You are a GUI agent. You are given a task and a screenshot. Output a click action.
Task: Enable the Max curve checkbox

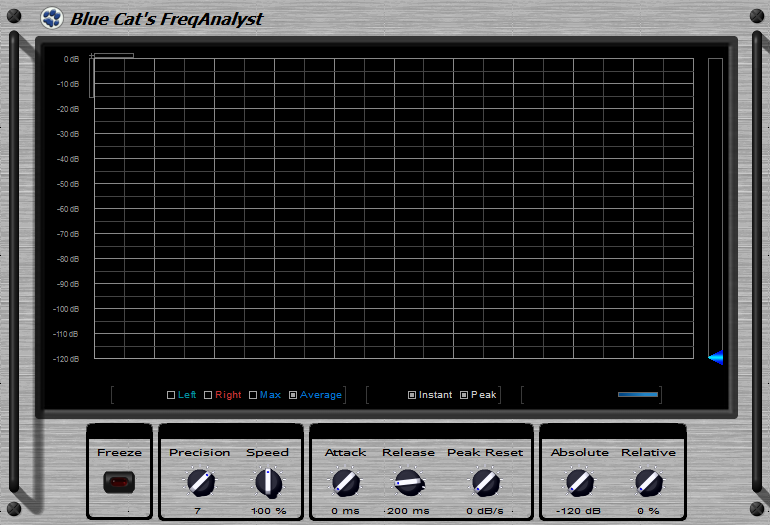click(x=253, y=395)
